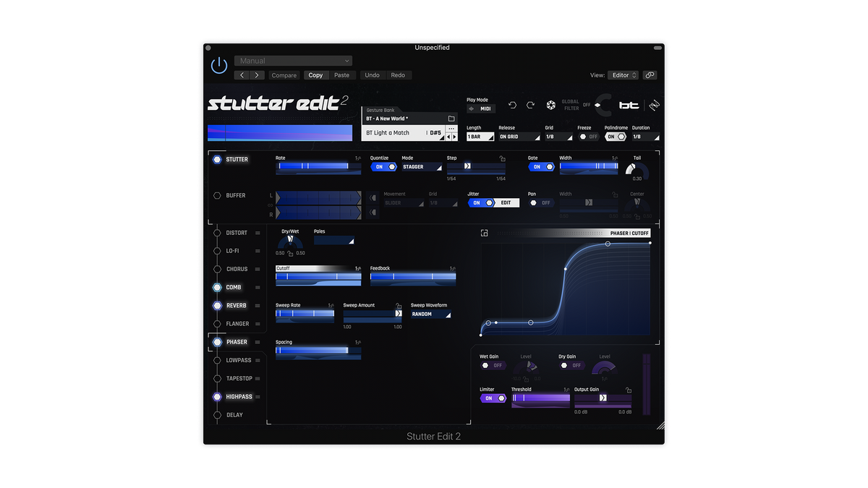This screenshot has width=868, height=488.
Task: Open the Sweep Waveform RANDOM dropdown
Action: (431, 314)
